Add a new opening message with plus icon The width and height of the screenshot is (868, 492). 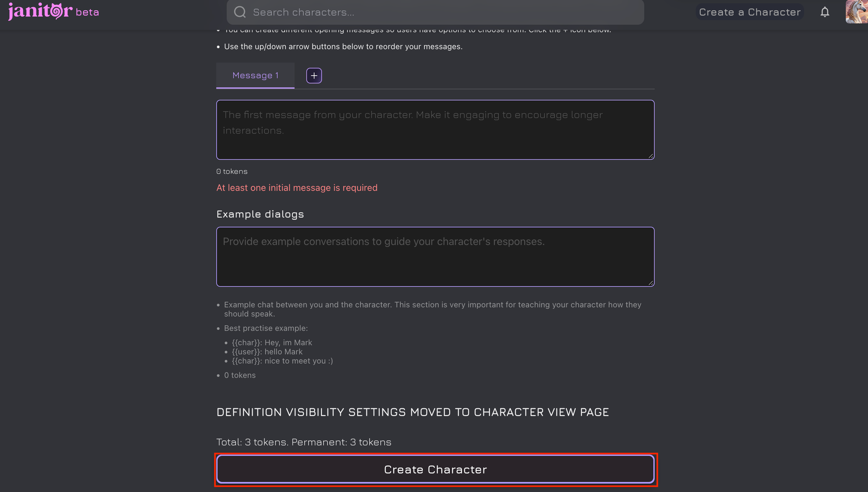pos(314,76)
